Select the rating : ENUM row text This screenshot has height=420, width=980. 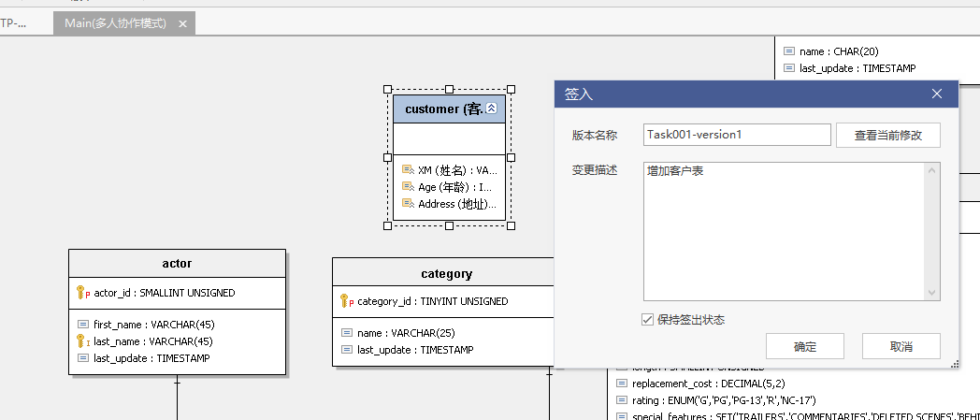[724, 400]
